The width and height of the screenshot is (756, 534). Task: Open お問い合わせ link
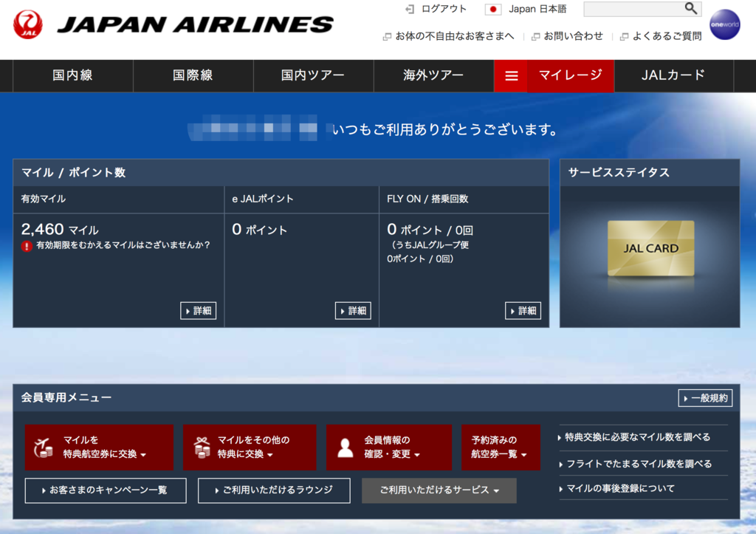click(573, 36)
